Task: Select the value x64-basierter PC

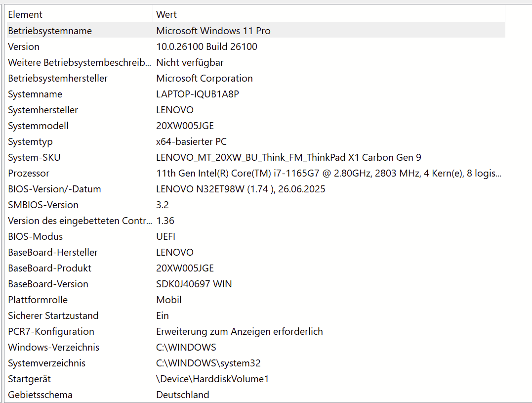Action: point(191,141)
